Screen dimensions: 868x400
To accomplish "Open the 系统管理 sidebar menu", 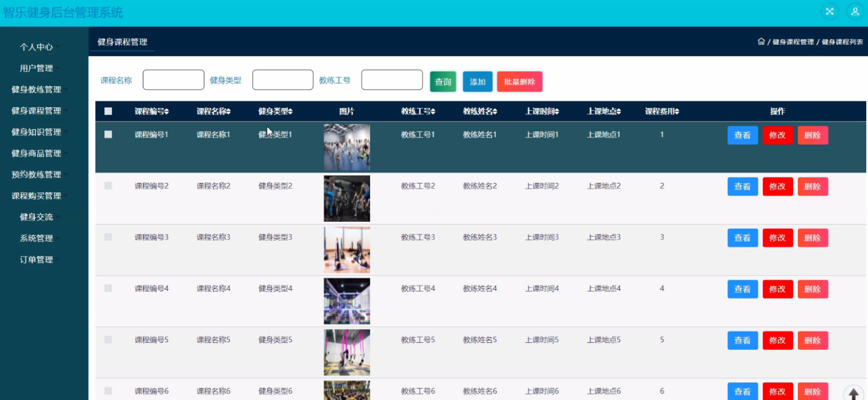I will [x=37, y=238].
